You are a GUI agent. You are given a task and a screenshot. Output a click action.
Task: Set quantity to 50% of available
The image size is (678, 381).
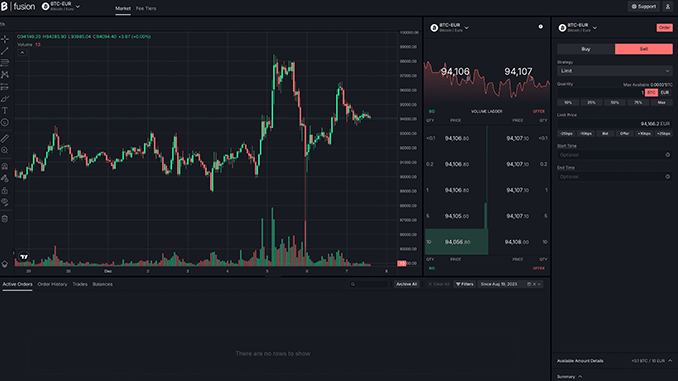point(615,102)
